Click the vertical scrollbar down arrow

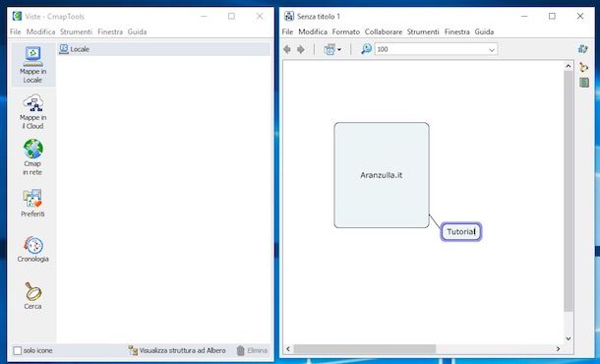pyautogui.click(x=569, y=338)
